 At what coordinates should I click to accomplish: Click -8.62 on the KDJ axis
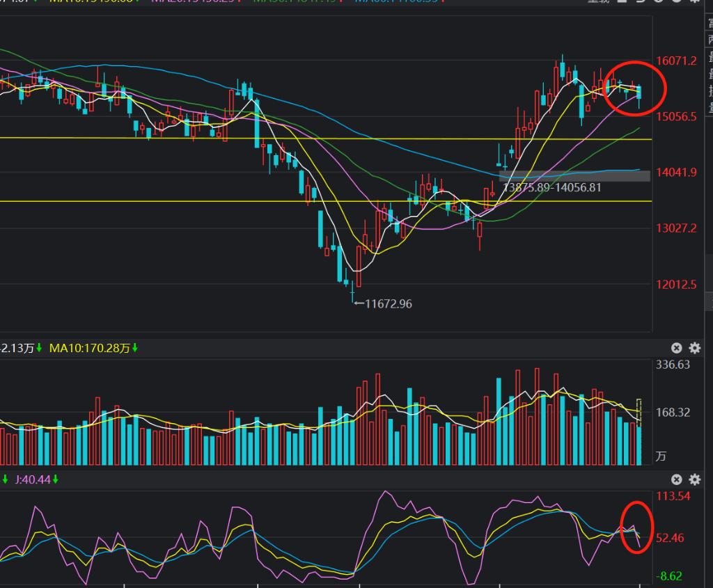673,575
